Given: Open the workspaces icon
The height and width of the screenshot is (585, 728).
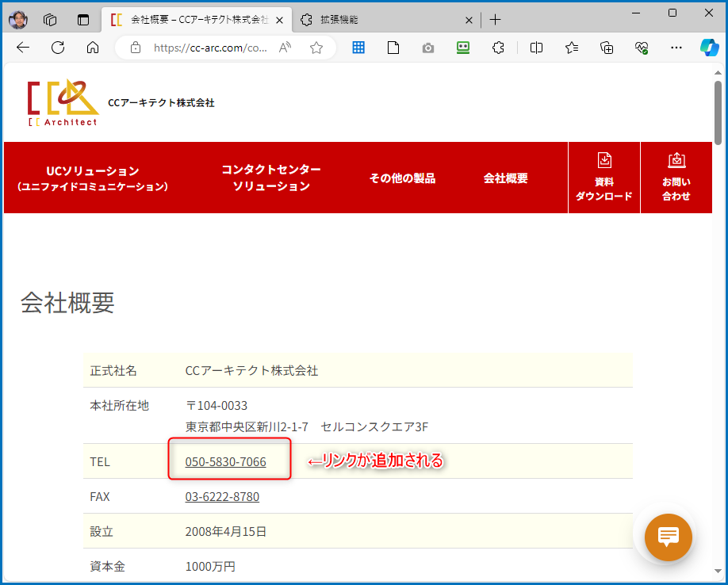Looking at the screenshot, I should (50, 20).
